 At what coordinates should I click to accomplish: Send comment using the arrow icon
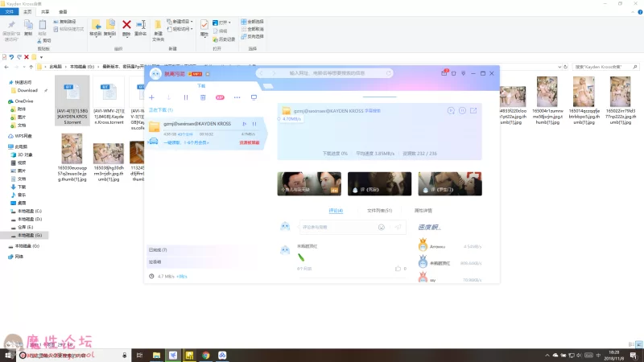tap(398, 227)
